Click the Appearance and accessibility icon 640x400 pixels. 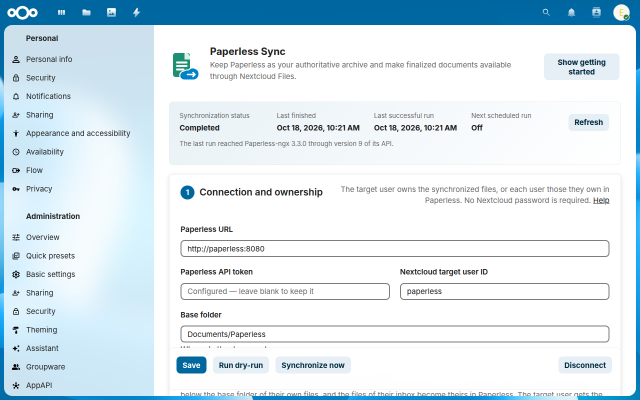pyautogui.click(x=16, y=133)
